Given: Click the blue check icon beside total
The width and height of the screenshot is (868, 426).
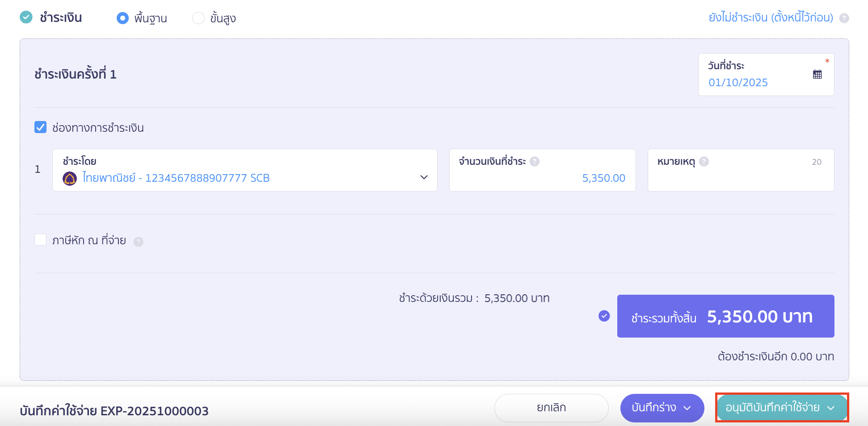Looking at the screenshot, I should pos(604,316).
